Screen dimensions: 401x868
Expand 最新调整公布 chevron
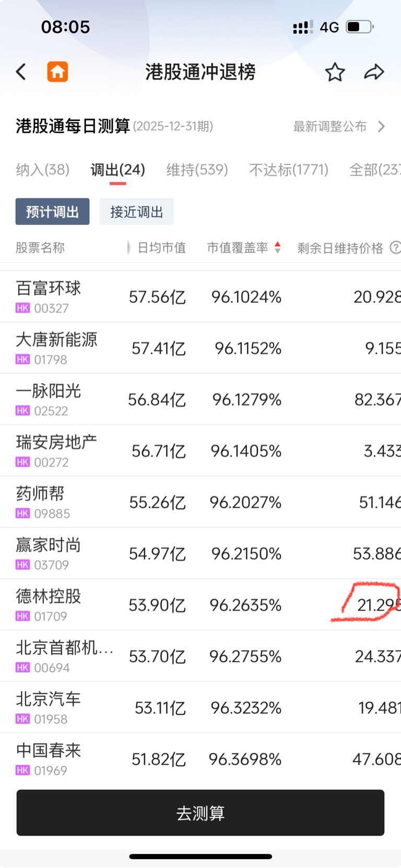point(382,126)
